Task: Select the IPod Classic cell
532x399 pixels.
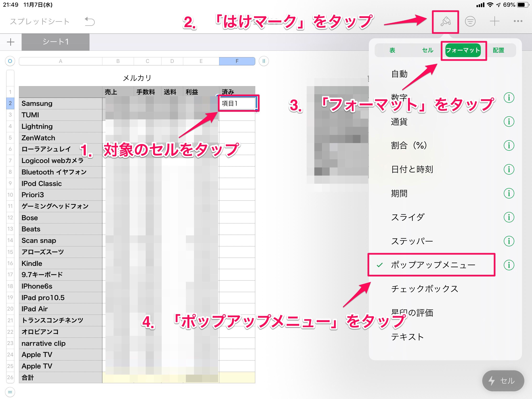Action: click(x=61, y=183)
